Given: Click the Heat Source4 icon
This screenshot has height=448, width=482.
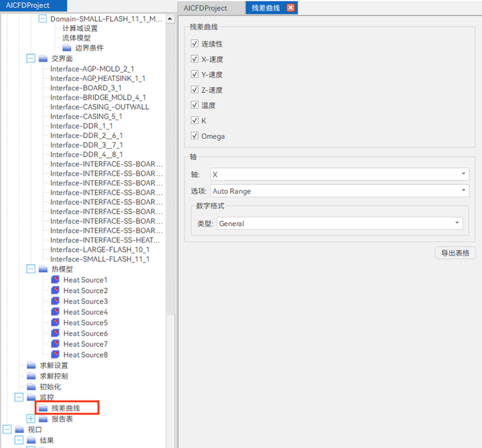Looking at the screenshot, I should click(56, 312).
